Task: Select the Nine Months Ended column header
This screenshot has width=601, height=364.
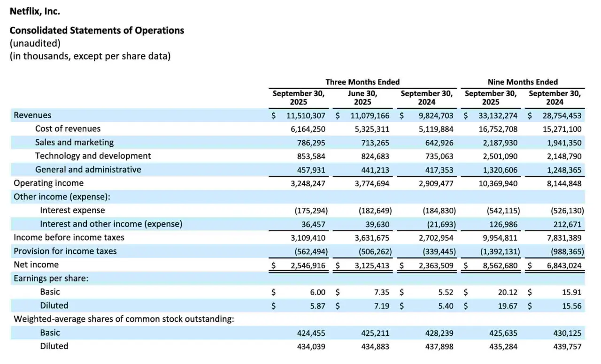Action: pyautogui.click(x=523, y=82)
